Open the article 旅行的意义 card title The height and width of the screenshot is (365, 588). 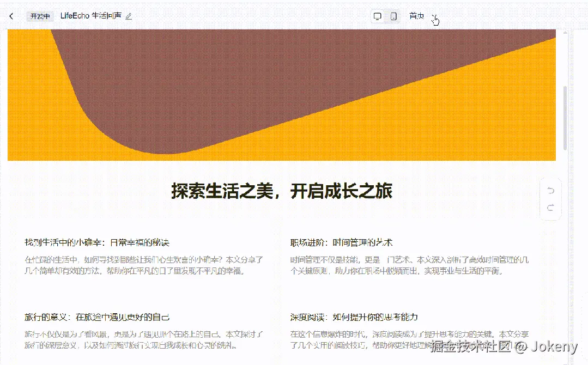point(99,317)
